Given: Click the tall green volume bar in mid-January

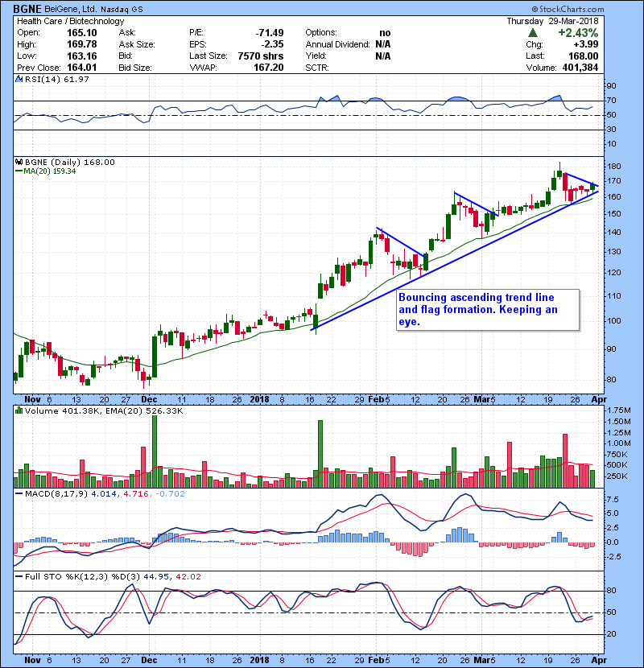Looking at the screenshot, I should (320, 454).
